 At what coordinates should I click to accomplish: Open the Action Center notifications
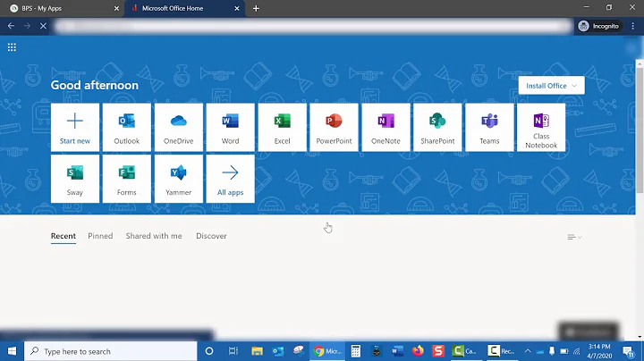tap(628, 351)
